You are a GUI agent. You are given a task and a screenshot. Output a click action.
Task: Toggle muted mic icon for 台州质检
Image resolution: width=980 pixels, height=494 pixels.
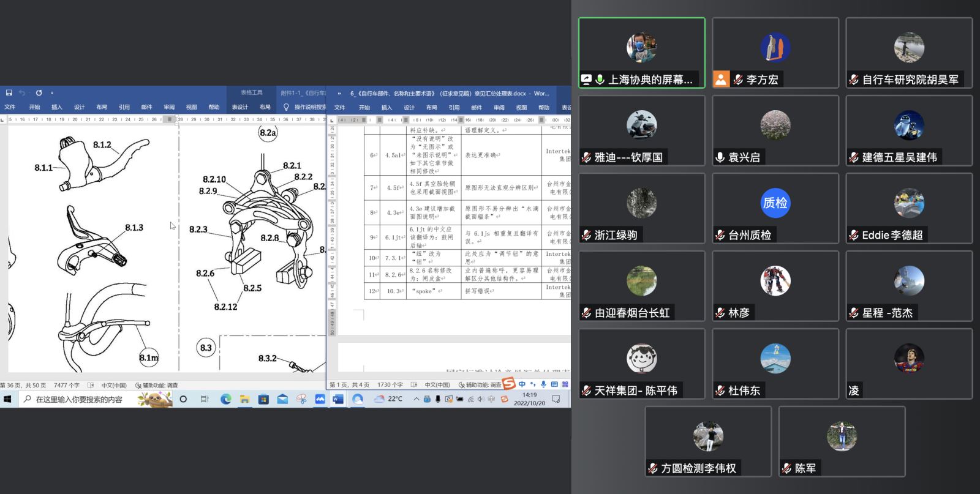(x=720, y=236)
